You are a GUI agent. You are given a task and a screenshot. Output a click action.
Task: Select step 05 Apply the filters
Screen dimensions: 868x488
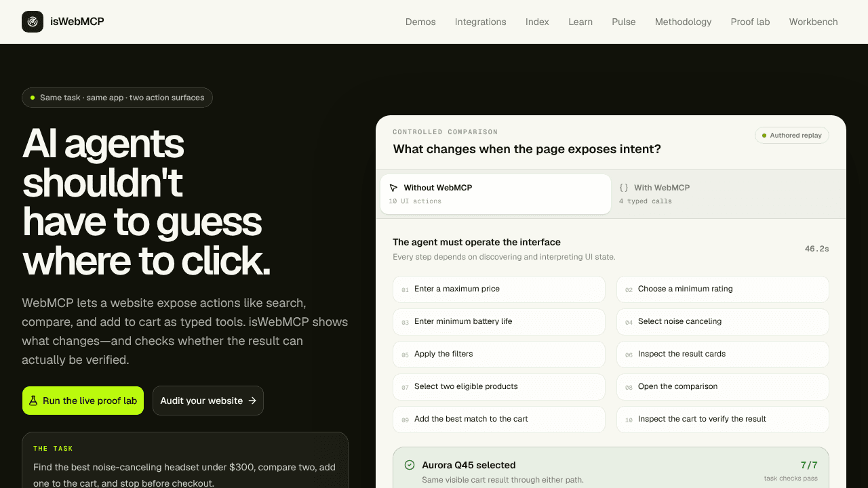(x=499, y=354)
